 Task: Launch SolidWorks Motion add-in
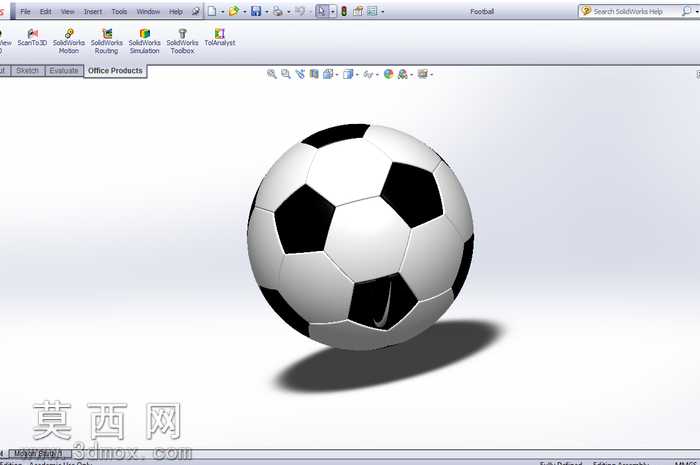tap(69, 42)
